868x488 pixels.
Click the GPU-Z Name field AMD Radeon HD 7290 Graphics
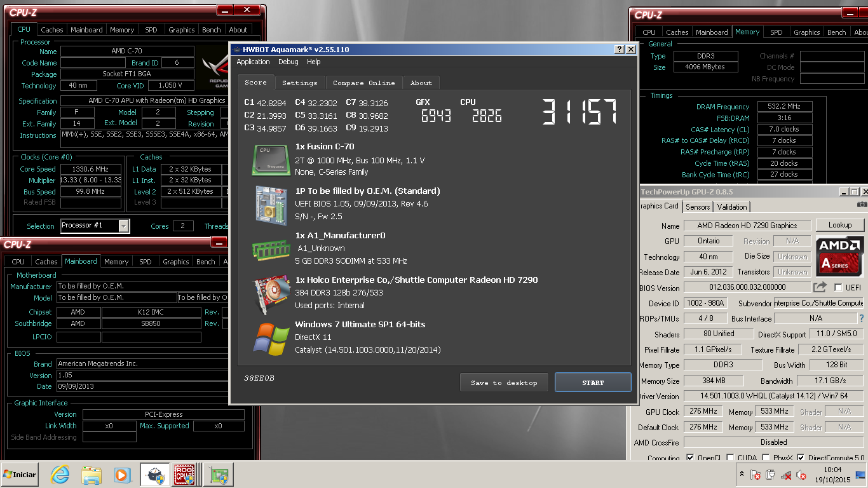[747, 226]
